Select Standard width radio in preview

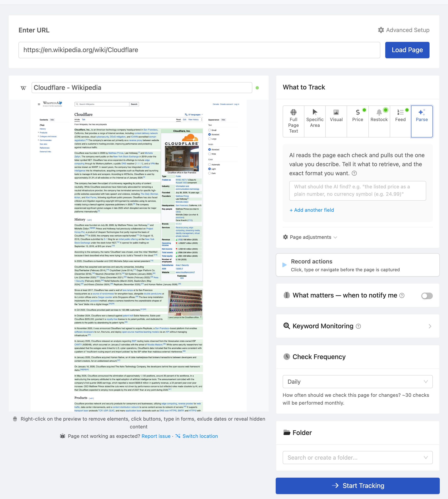(209, 149)
